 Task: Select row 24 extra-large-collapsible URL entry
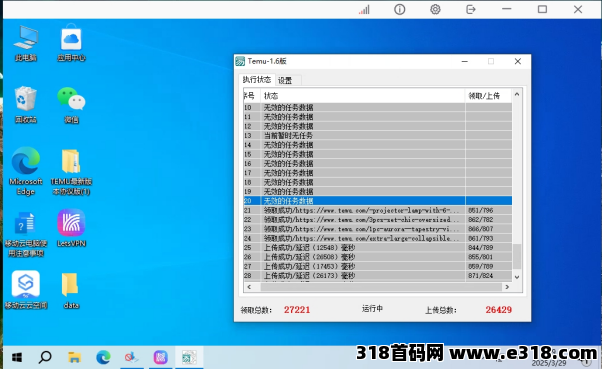pos(378,238)
